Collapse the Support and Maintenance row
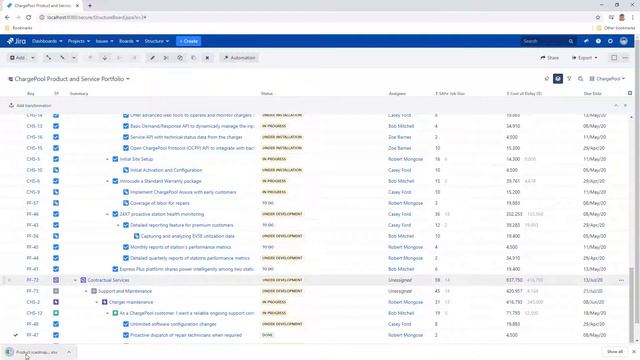This screenshot has height=360, width=640. pos(86,291)
